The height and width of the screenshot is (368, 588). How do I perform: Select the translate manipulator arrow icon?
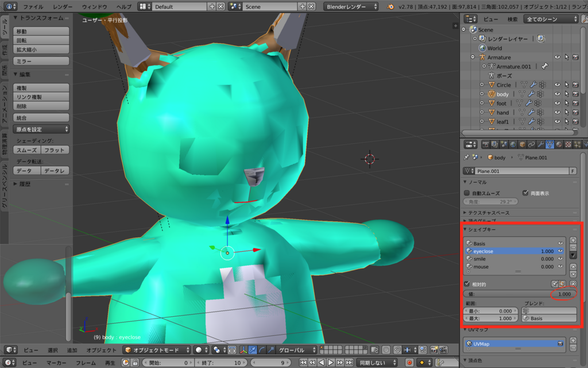(253, 350)
